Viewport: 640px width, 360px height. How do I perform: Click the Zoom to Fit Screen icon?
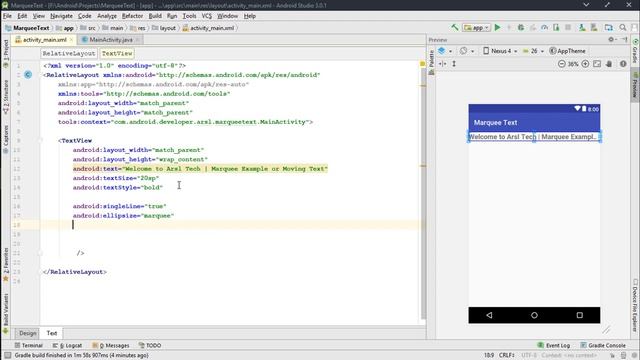tap(597, 64)
